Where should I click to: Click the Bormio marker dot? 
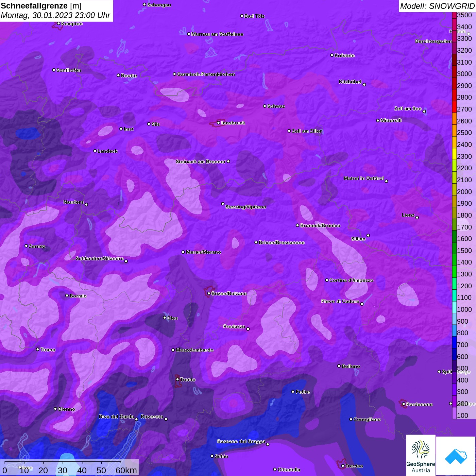coord(67,295)
